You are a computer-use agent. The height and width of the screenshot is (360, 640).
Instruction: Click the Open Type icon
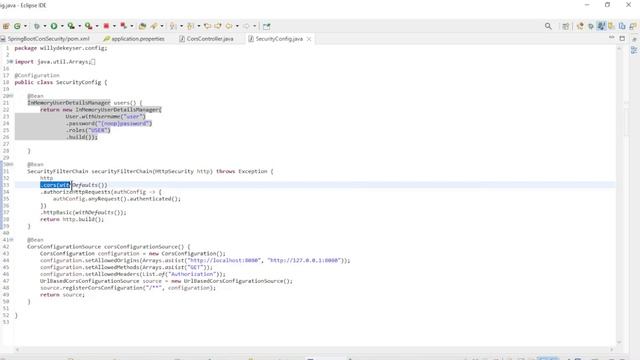pos(142,26)
